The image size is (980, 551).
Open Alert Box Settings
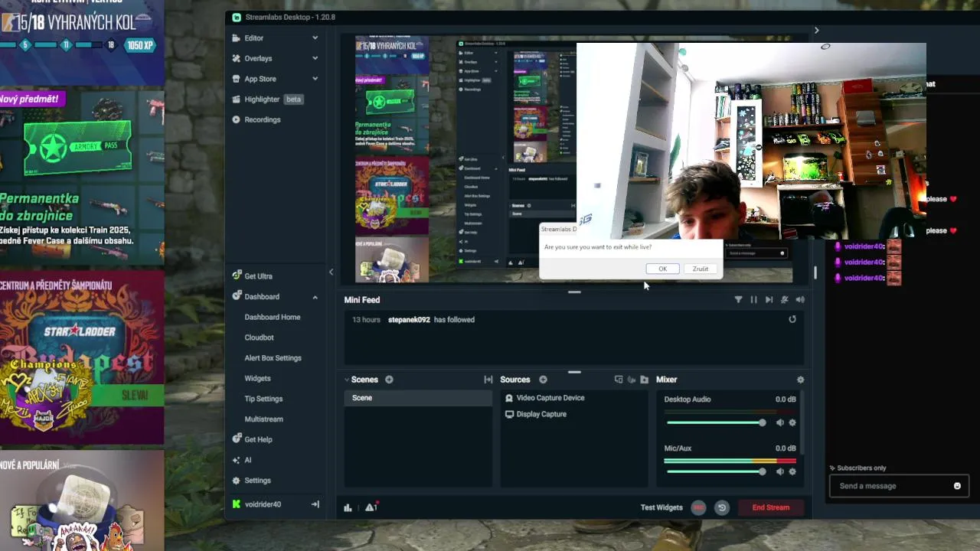tap(273, 358)
